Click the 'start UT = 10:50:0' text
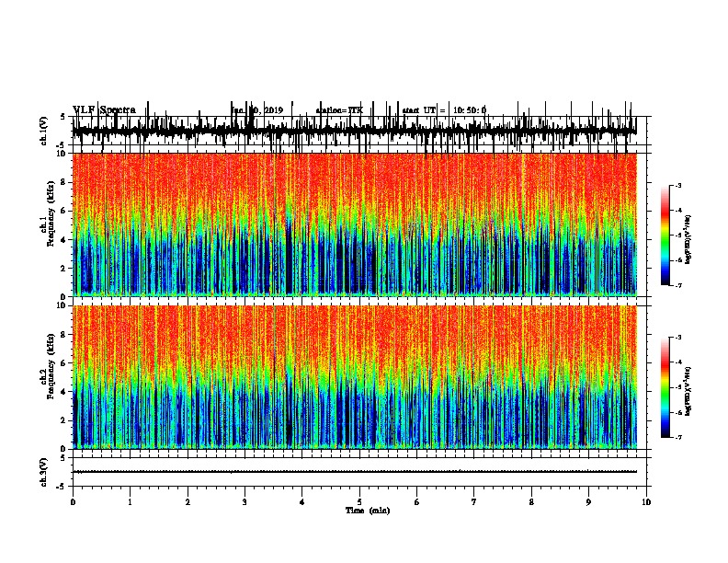This screenshot has height=563, width=728. click(444, 110)
